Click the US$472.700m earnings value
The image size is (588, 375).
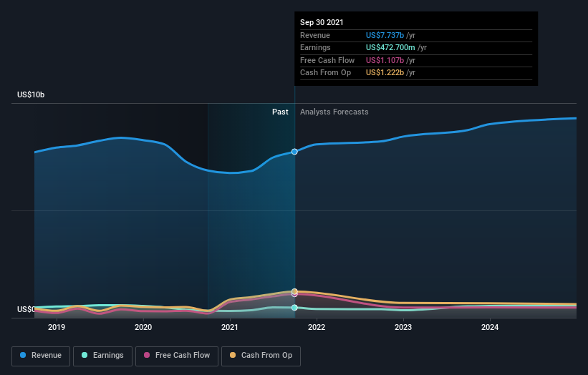tap(390, 47)
